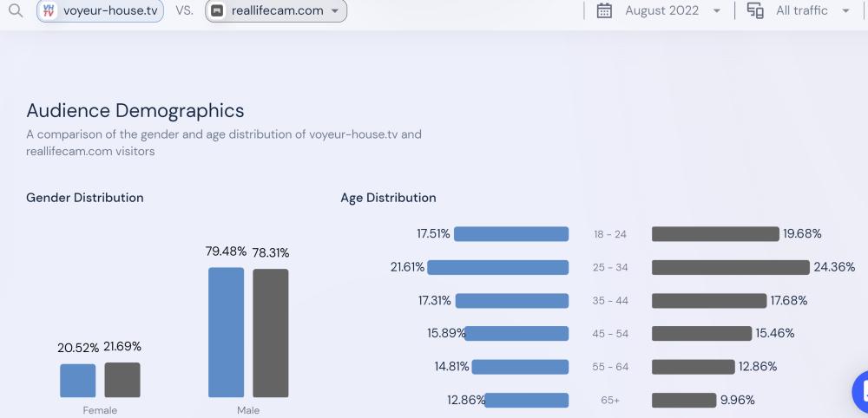Expand the reallifecam.com competitor dropdown arrow
The width and height of the screenshot is (868, 418).
[x=335, y=11]
